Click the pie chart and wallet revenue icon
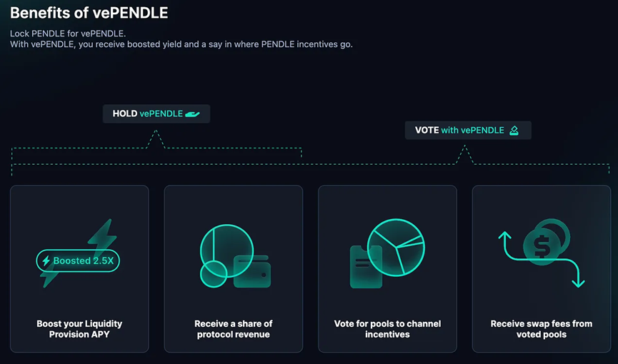 235,256
